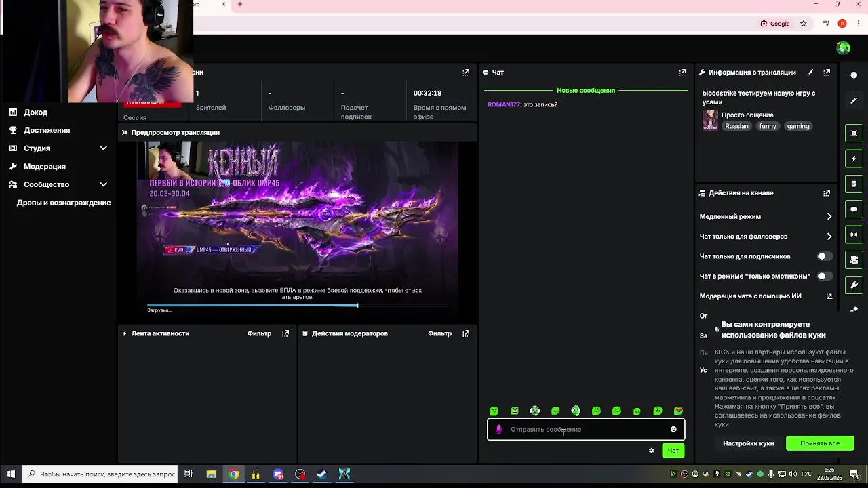Open the Достижения menu item

[47, 130]
